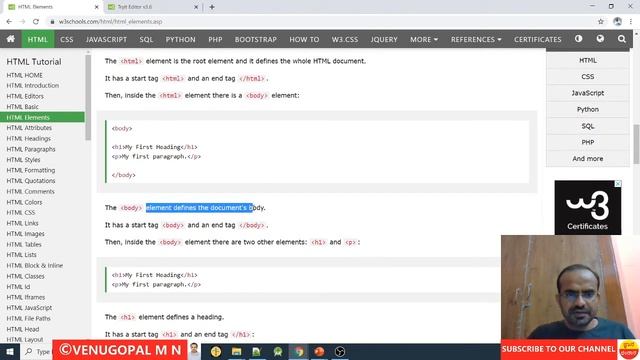The image size is (640, 360).
Task: Open HTML Headings in the sidebar
Action: click(x=29, y=138)
